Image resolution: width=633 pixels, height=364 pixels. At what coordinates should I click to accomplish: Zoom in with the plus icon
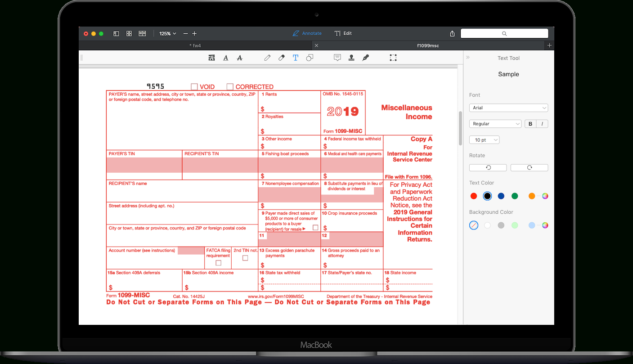pos(194,34)
